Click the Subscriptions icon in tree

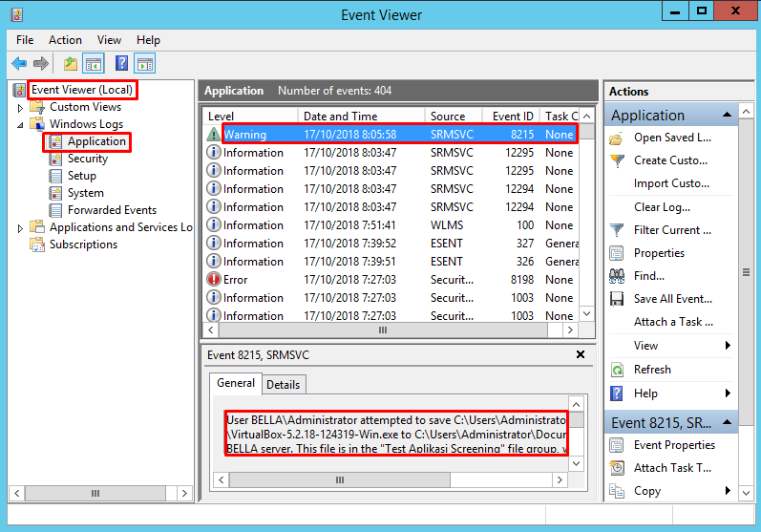click(37, 245)
